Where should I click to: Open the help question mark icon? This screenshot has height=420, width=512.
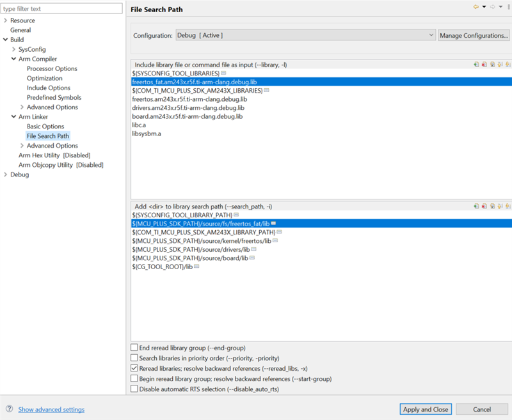coord(10,408)
